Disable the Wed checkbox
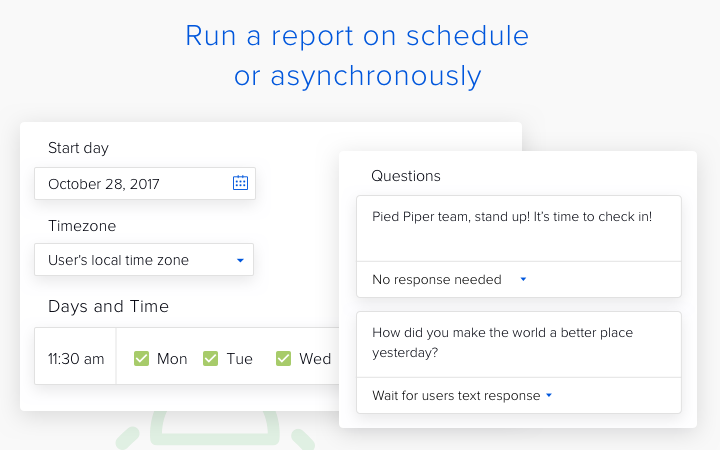The height and width of the screenshot is (450, 720). pos(283,358)
